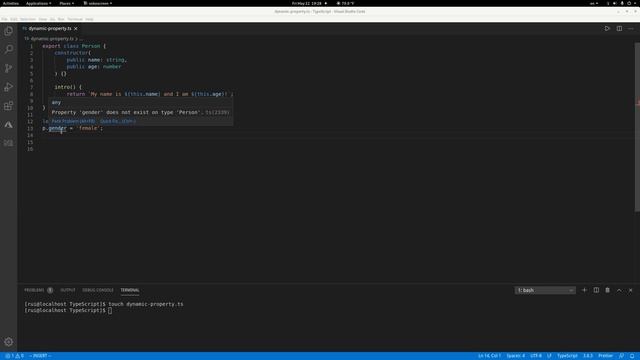The image size is (640, 360).
Task: Close the terminal panel
Action: coord(631,290)
